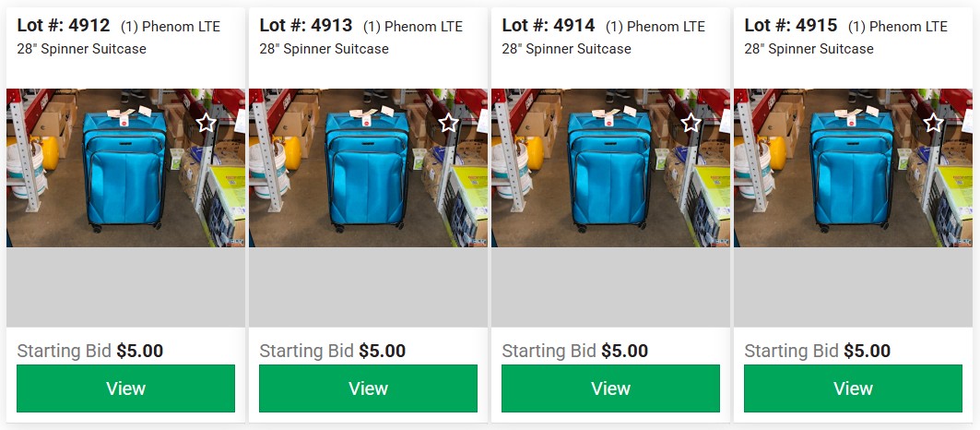Screen dimensions: 980x430
Task: Select the Lot #: 4914 heading text
Action: tap(549, 26)
